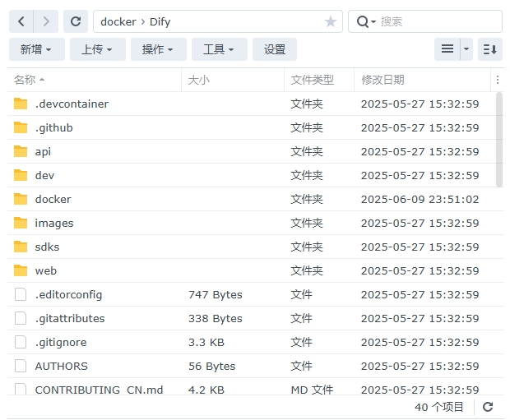
Task: Select the .github folder icon
Action: [21, 127]
